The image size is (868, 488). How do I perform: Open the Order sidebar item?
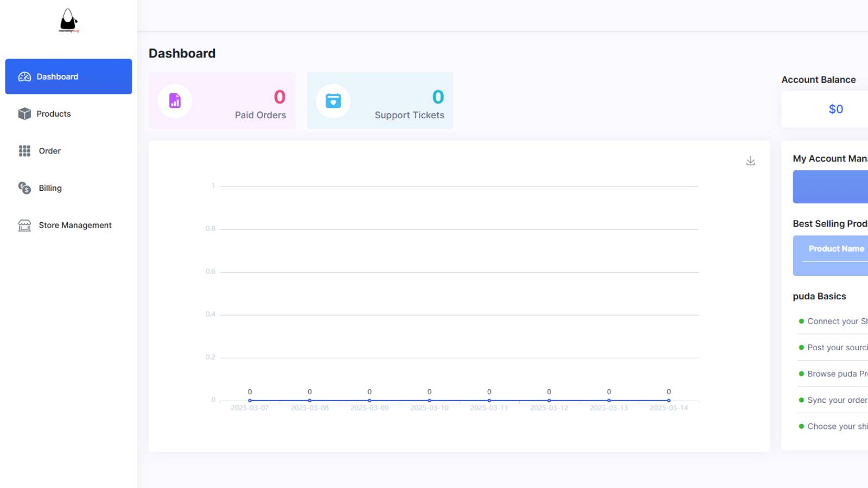coord(68,151)
